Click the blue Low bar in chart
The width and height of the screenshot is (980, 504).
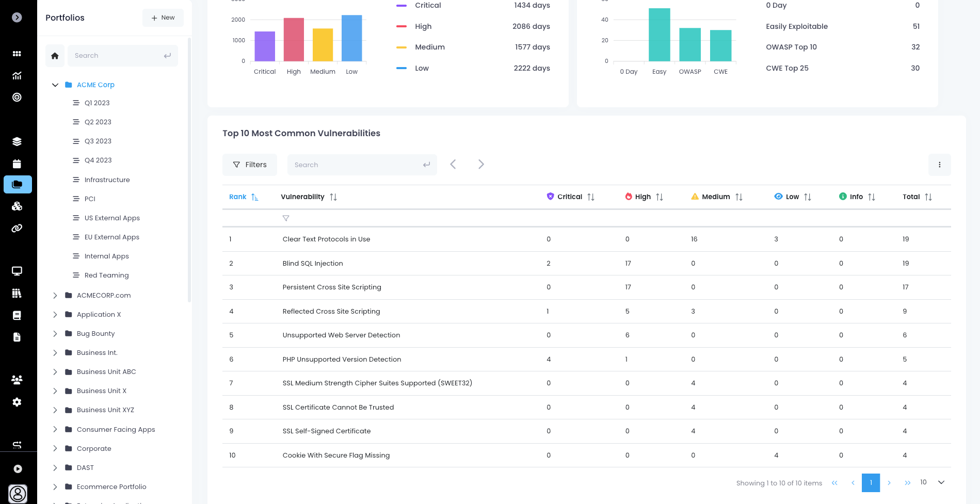coord(351,39)
